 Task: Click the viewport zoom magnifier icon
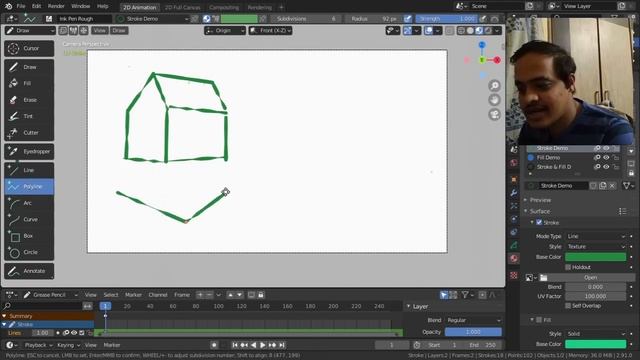pos(494,86)
